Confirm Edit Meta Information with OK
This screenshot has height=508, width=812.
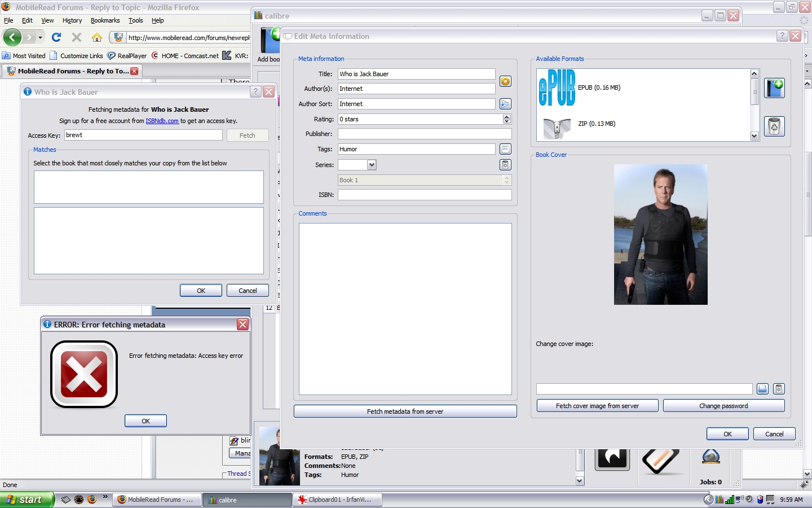click(728, 434)
